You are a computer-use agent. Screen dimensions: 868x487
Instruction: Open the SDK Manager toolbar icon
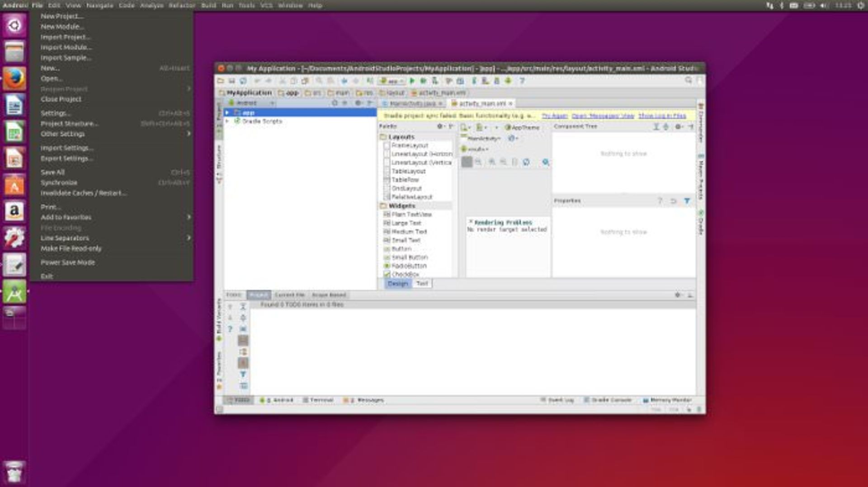tap(474, 81)
